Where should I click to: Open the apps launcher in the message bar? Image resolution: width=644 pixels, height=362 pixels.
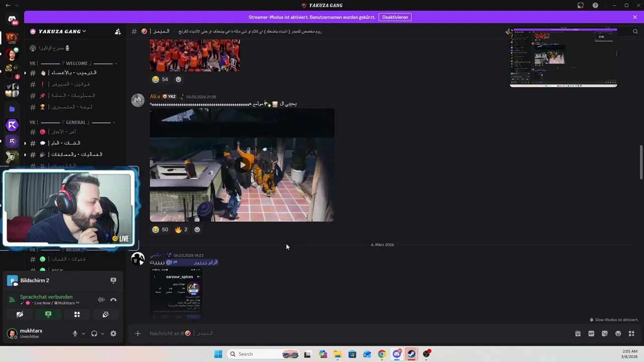pos(631,333)
